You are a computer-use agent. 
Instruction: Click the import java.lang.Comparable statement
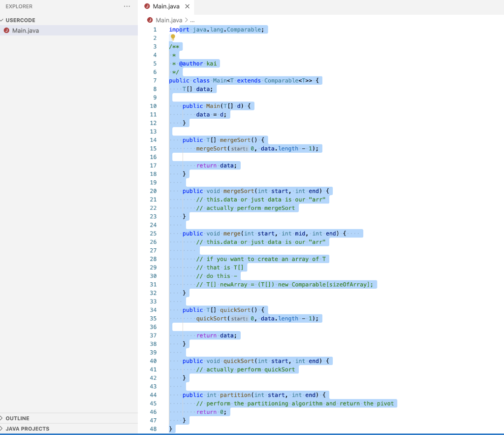(217, 29)
